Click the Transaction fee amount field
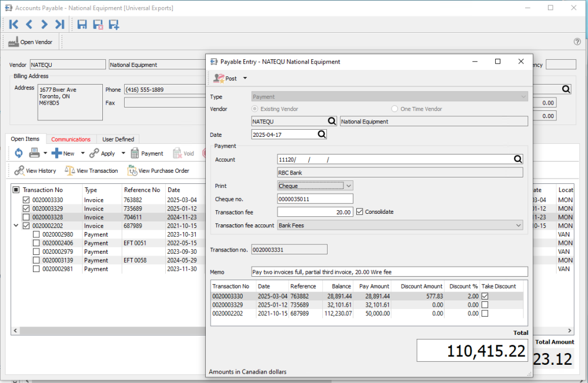 (315, 212)
